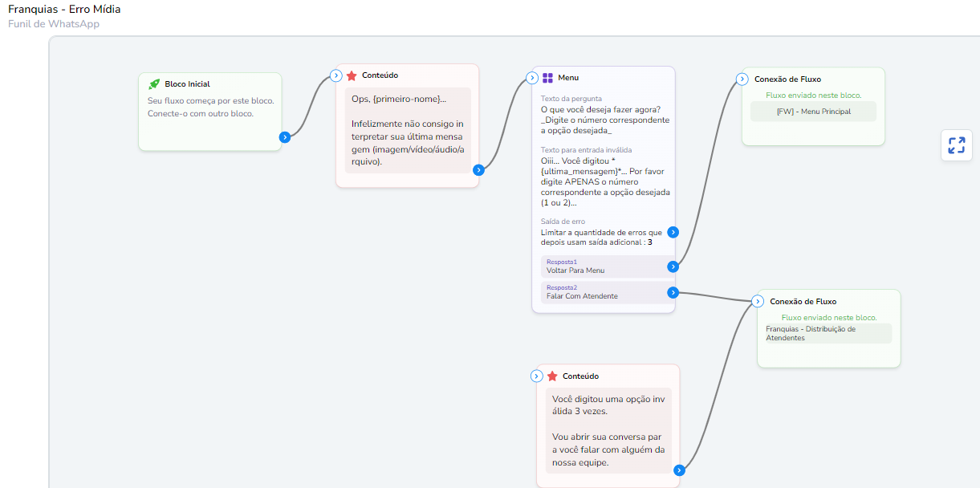980x488 pixels.
Task: Click the output connector of the invalid-option Conteúdo block
Action: 679,470
